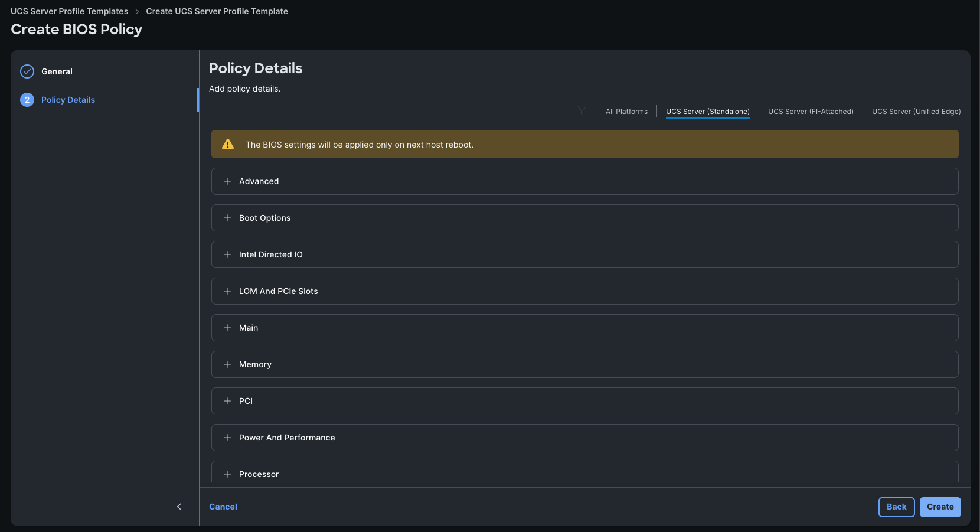Expand the LOM And PCIe Slots section

pyautogui.click(x=278, y=291)
